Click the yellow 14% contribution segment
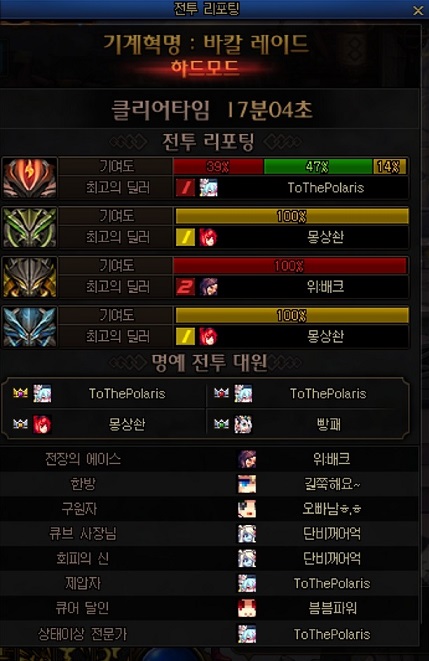 [x=389, y=167]
